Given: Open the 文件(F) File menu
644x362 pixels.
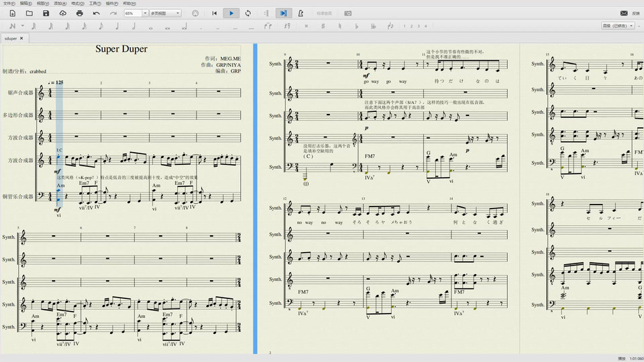Looking at the screenshot, I should (9, 3).
